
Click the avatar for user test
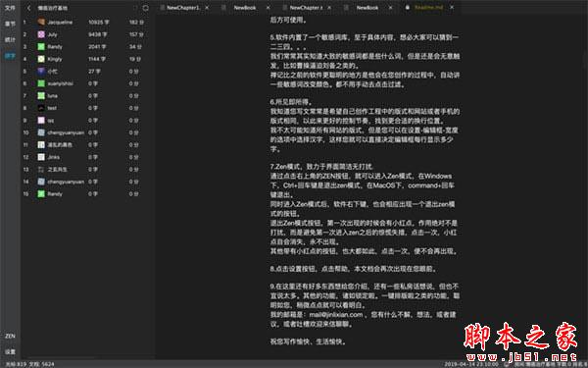pos(41,108)
